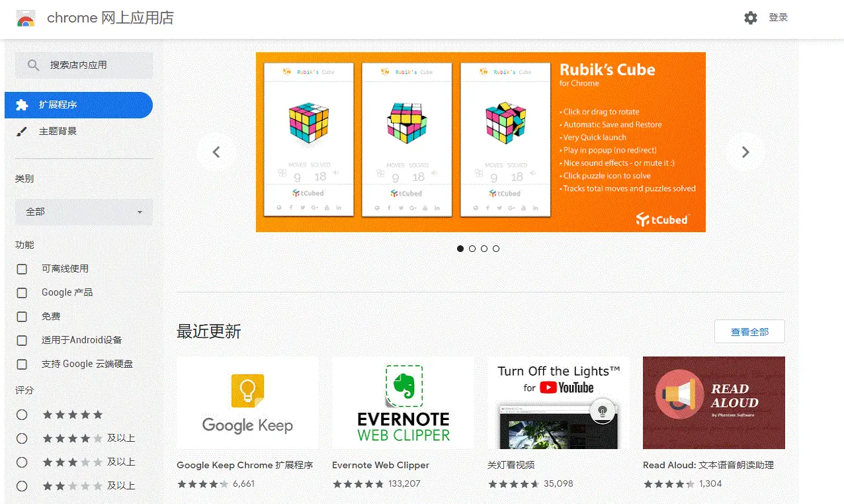Check the Google 产品 filter
Image resolution: width=844 pixels, height=504 pixels.
22,293
